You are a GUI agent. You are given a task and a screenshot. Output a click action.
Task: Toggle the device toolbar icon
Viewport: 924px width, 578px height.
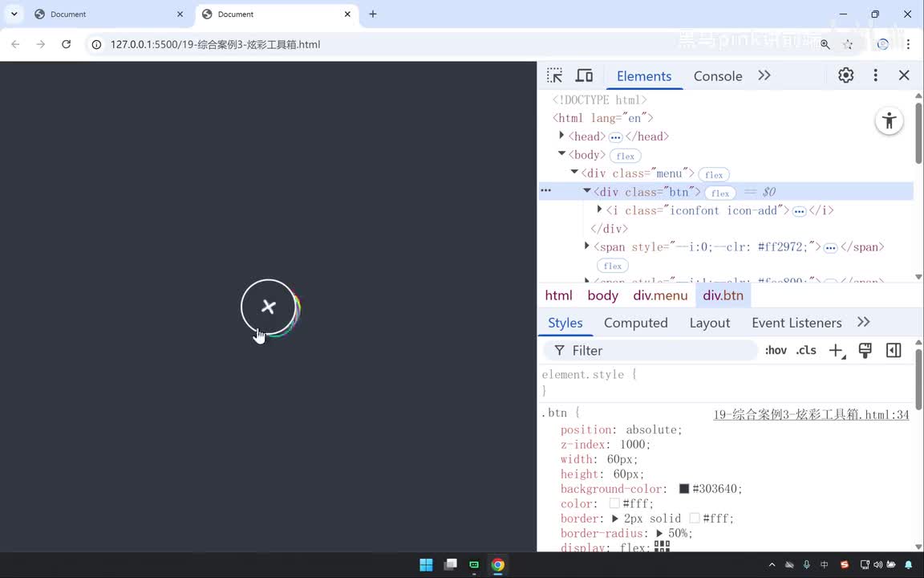tap(584, 75)
